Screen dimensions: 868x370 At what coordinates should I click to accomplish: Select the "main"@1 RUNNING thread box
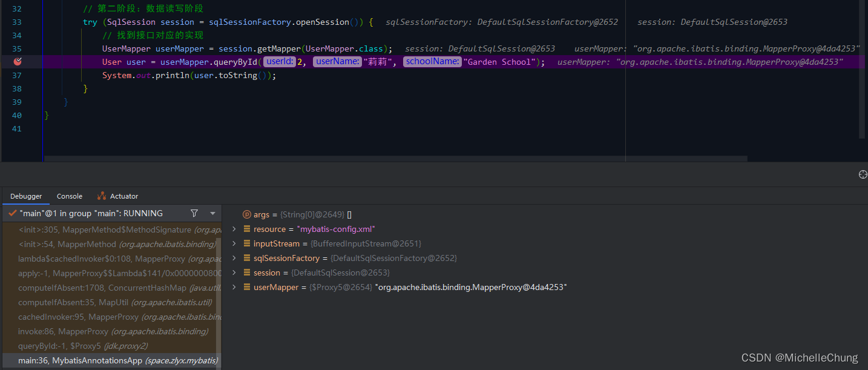pyautogui.click(x=113, y=213)
